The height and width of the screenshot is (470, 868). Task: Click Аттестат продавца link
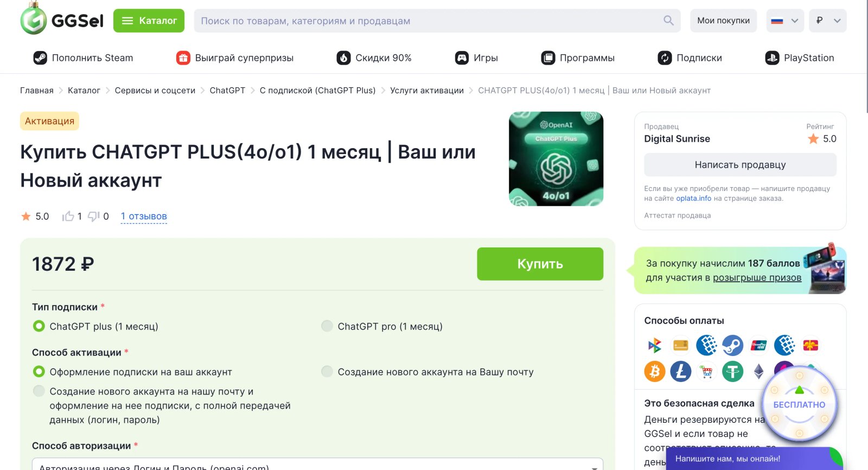[x=677, y=215]
